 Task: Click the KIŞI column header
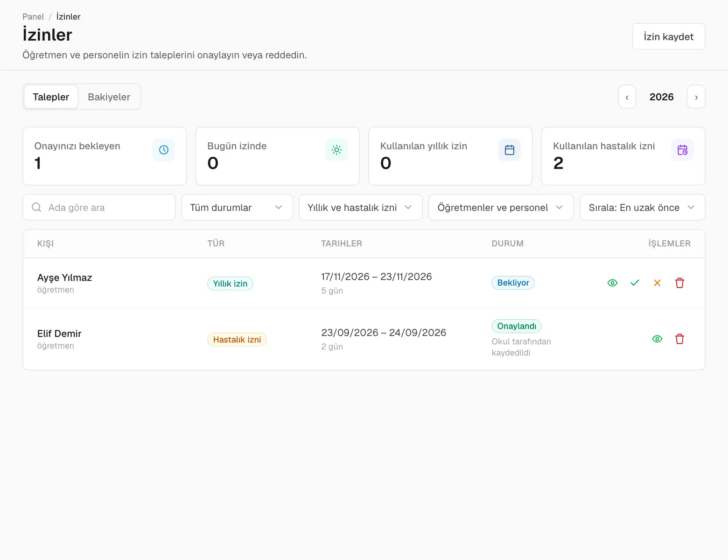(45, 244)
